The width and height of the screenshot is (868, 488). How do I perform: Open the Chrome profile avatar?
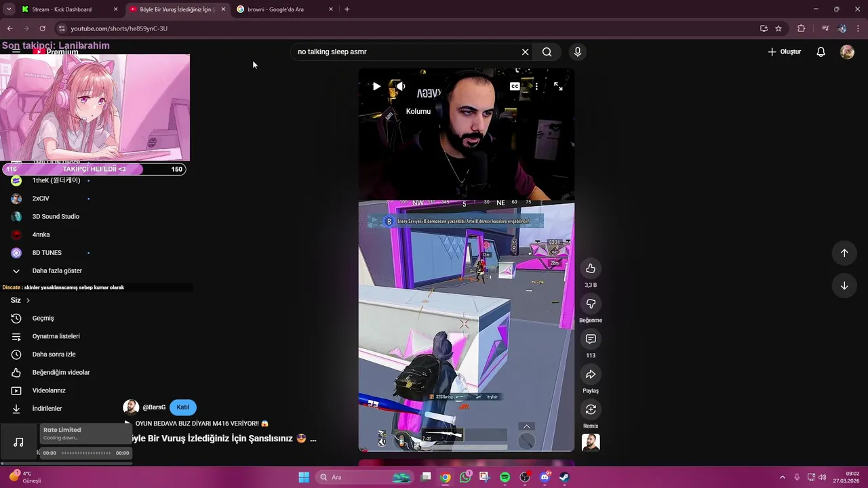click(x=842, y=28)
